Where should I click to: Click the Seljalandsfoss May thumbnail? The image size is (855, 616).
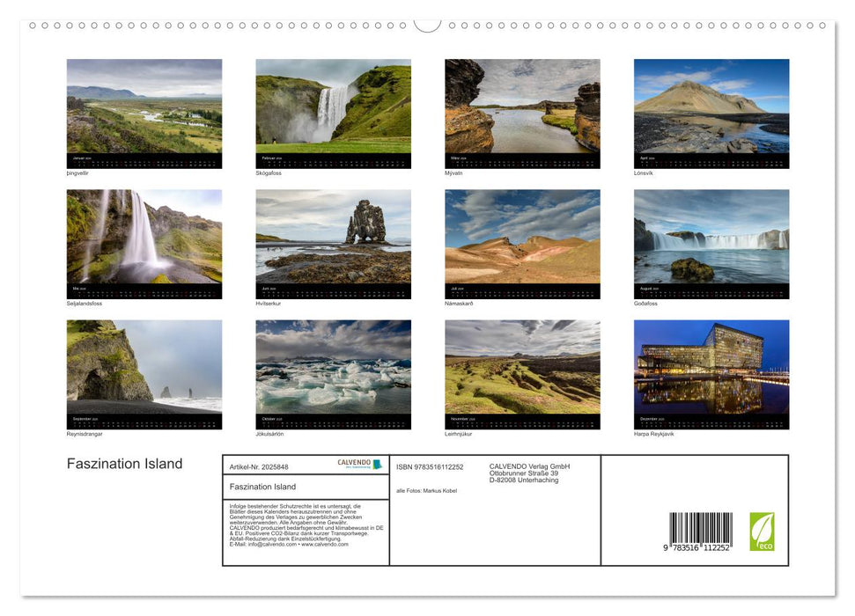coord(144,243)
